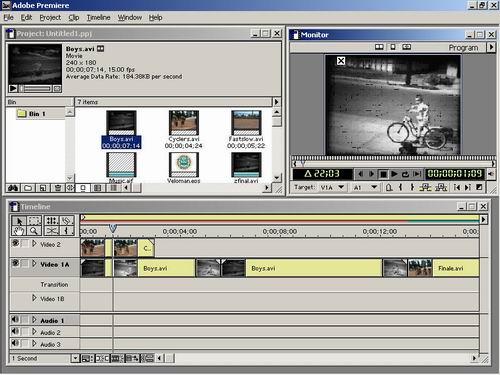Switch Project window to List view

coord(113,188)
